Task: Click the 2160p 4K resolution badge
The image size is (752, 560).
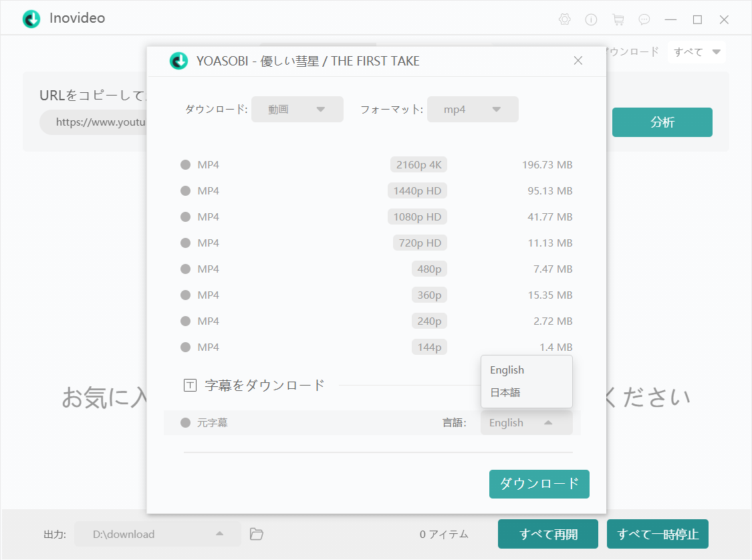Action: pyautogui.click(x=418, y=165)
